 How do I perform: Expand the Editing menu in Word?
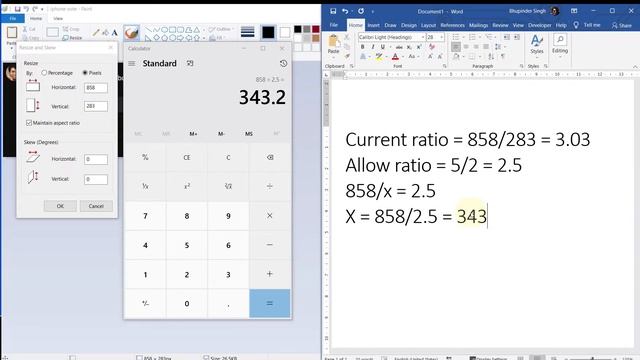(x=560, y=44)
